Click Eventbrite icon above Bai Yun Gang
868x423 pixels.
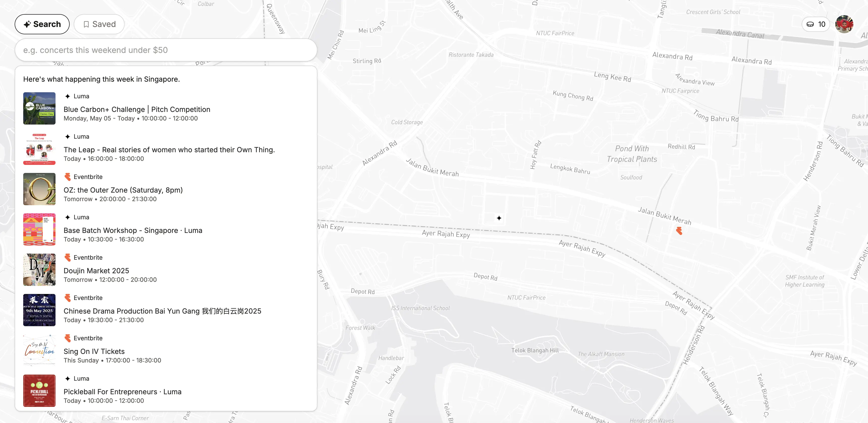point(67,298)
